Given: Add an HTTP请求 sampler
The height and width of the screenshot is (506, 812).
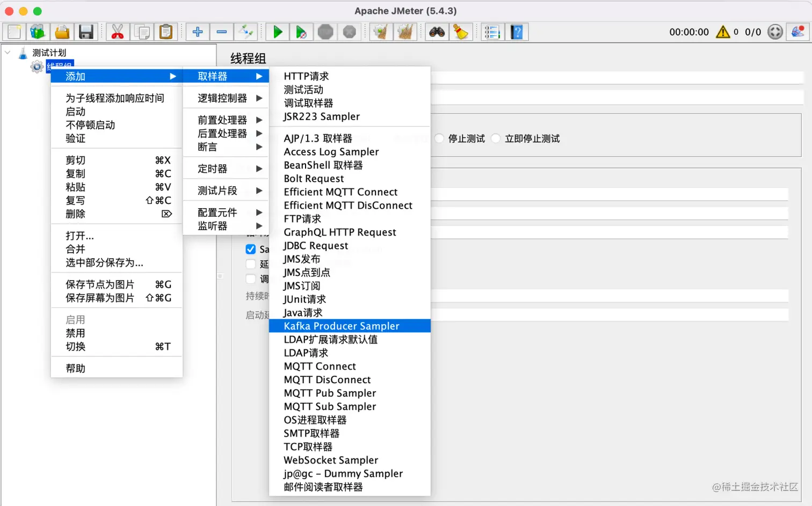Looking at the screenshot, I should click(x=350, y=76).
